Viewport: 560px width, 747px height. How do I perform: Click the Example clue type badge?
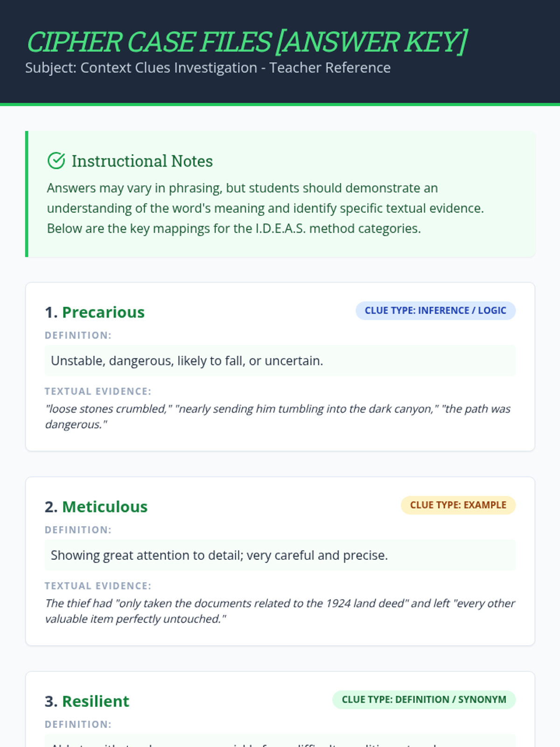[458, 505]
